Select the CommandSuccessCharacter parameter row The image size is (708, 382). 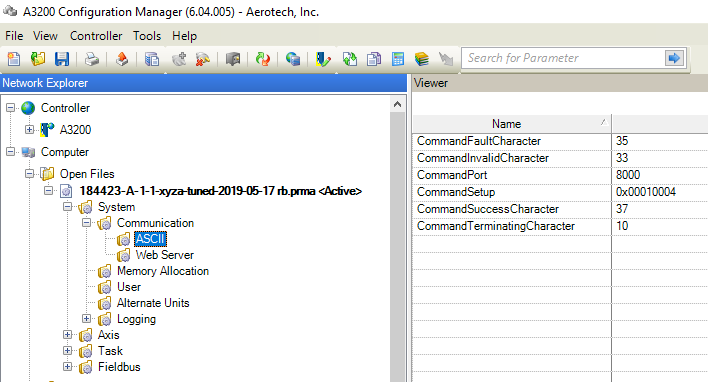(x=560, y=209)
